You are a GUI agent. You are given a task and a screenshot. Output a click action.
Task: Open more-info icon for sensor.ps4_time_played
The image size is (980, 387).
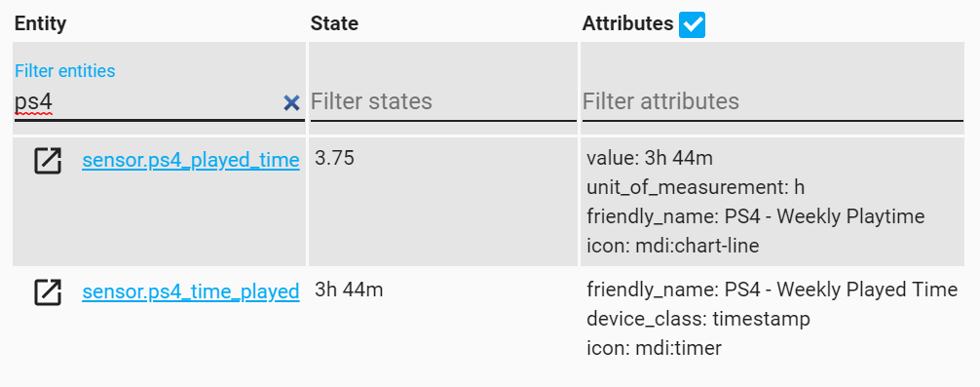pos(48,292)
